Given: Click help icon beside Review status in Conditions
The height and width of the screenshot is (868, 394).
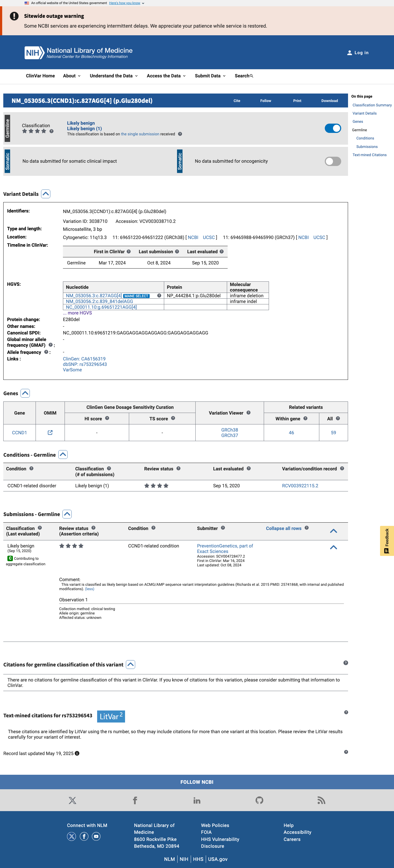Looking at the screenshot, I should (178, 468).
